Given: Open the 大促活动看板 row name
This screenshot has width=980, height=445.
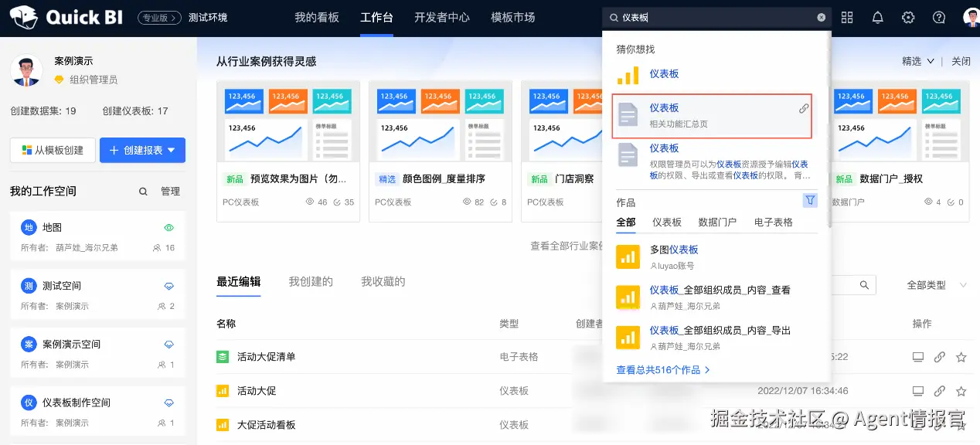Looking at the screenshot, I should coord(266,425).
